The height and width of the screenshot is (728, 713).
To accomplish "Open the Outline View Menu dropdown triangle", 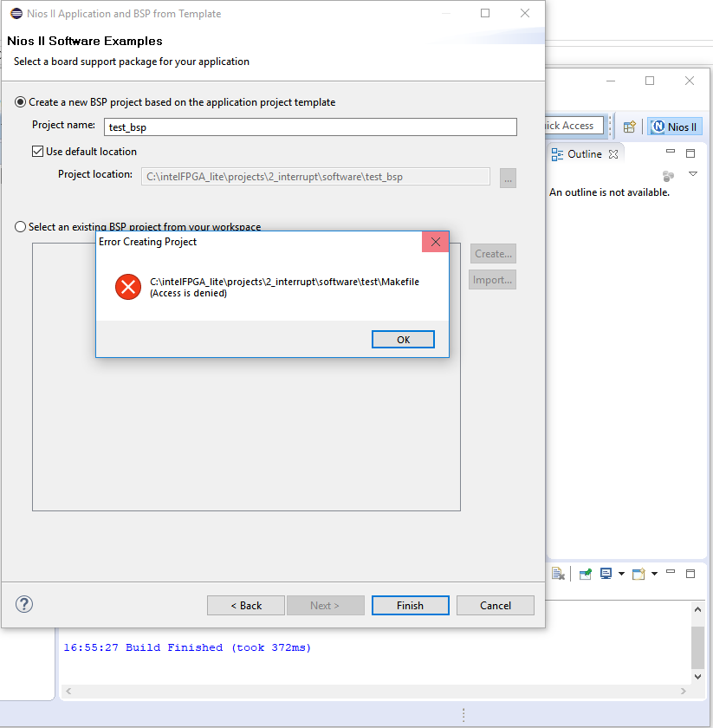I will (x=693, y=174).
